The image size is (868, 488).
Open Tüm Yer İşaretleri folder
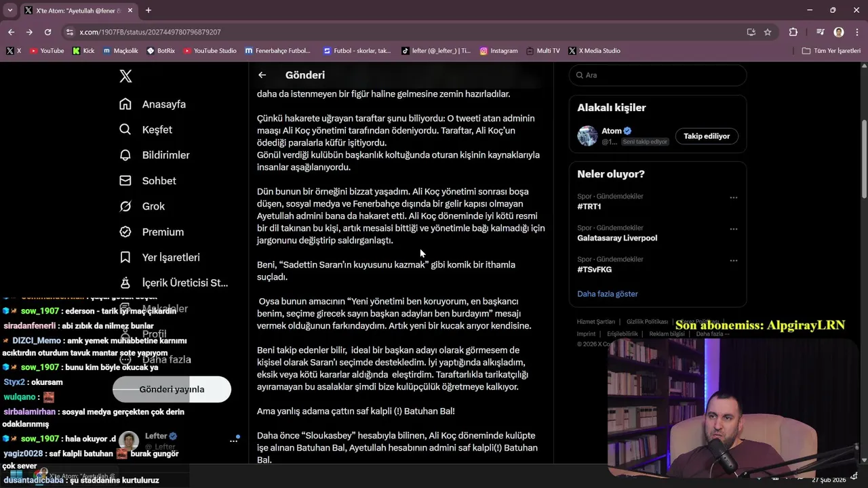click(831, 51)
